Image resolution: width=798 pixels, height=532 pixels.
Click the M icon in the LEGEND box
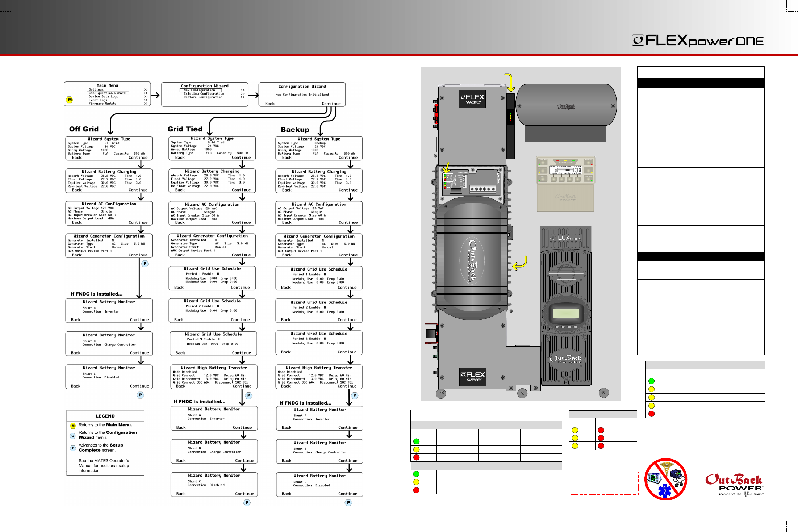73,426
